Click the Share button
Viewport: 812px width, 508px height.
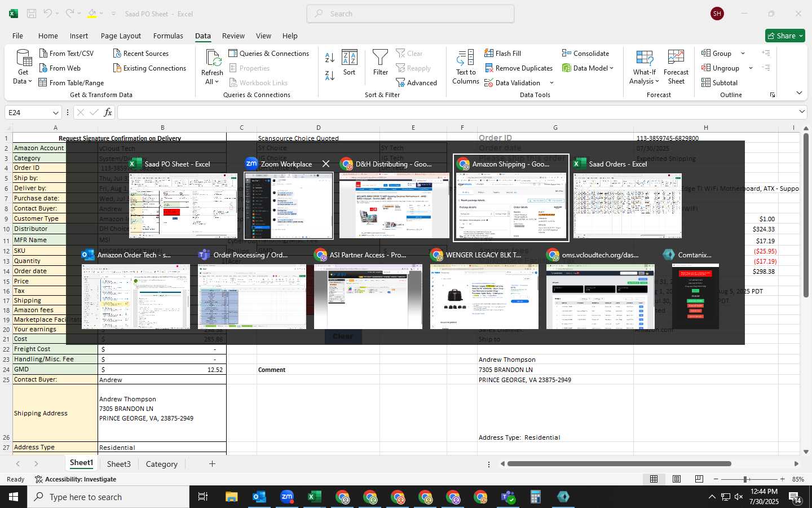(x=785, y=36)
